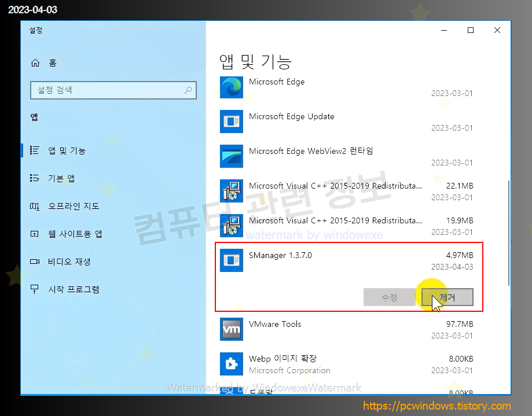Click the Apps & features list icon
Viewport: 532px width, 416px height.
pos(34,150)
